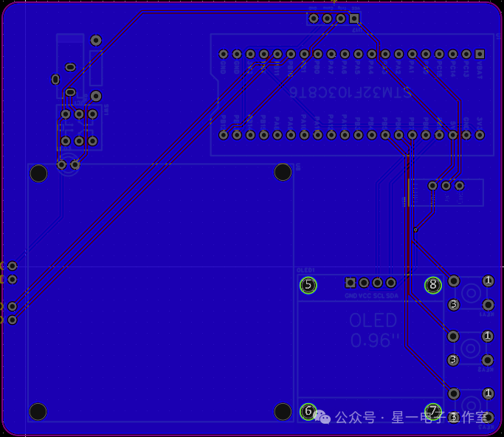Select the PB0 pad of the STM32 module

point(317,54)
